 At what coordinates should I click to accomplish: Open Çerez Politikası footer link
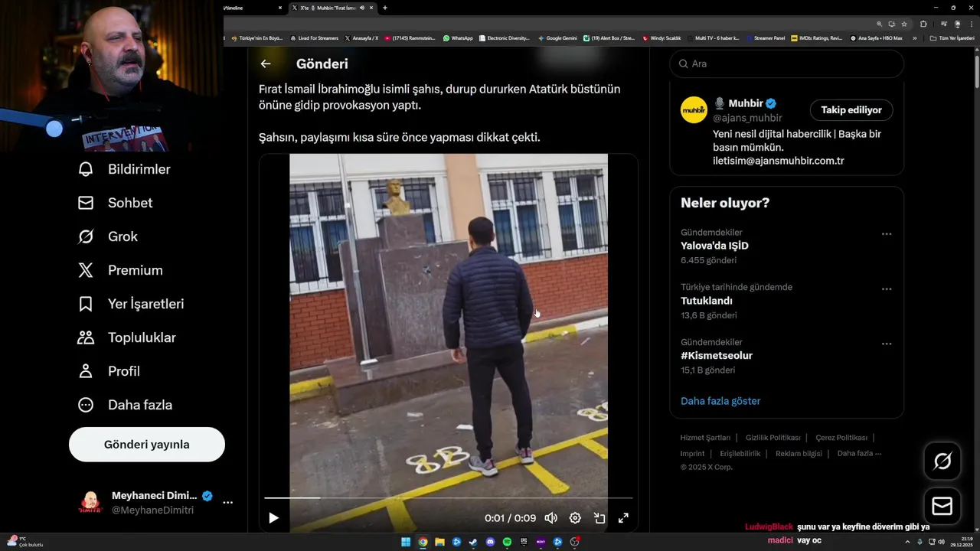[841, 438]
